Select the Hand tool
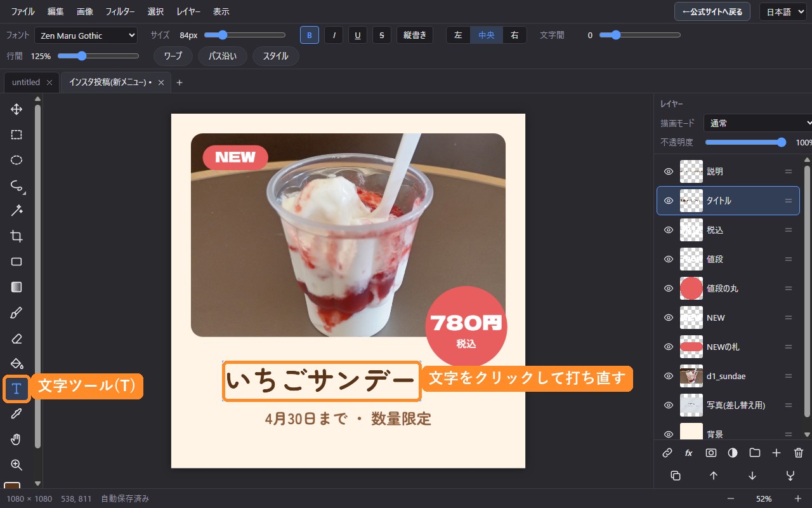The height and width of the screenshot is (508, 812). [x=16, y=439]
